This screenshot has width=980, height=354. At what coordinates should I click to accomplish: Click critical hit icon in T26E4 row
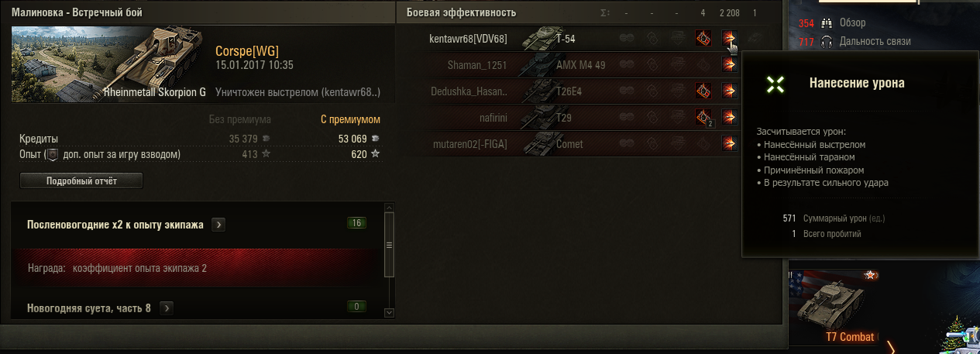pos(703,91)
